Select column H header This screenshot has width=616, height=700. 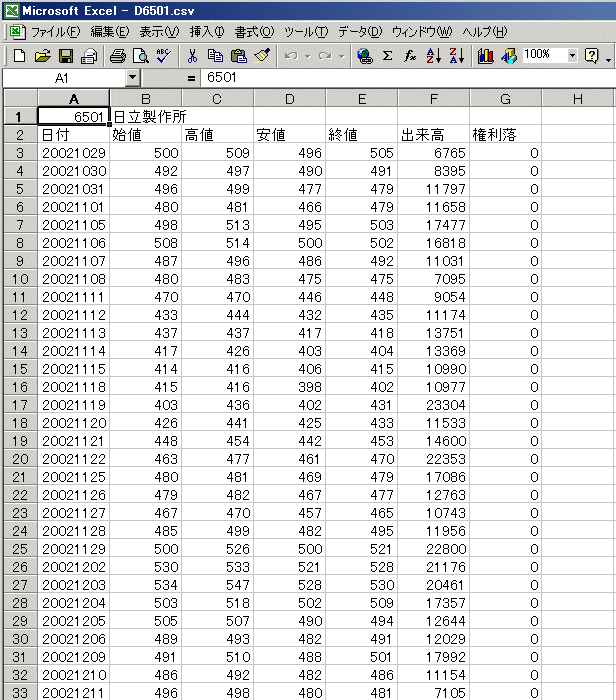[x=578, y=98]
